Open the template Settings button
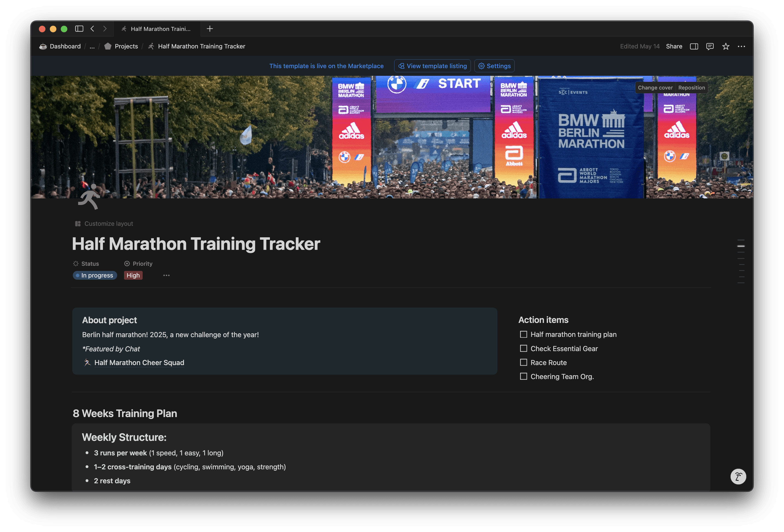 [x=494, y=66]
